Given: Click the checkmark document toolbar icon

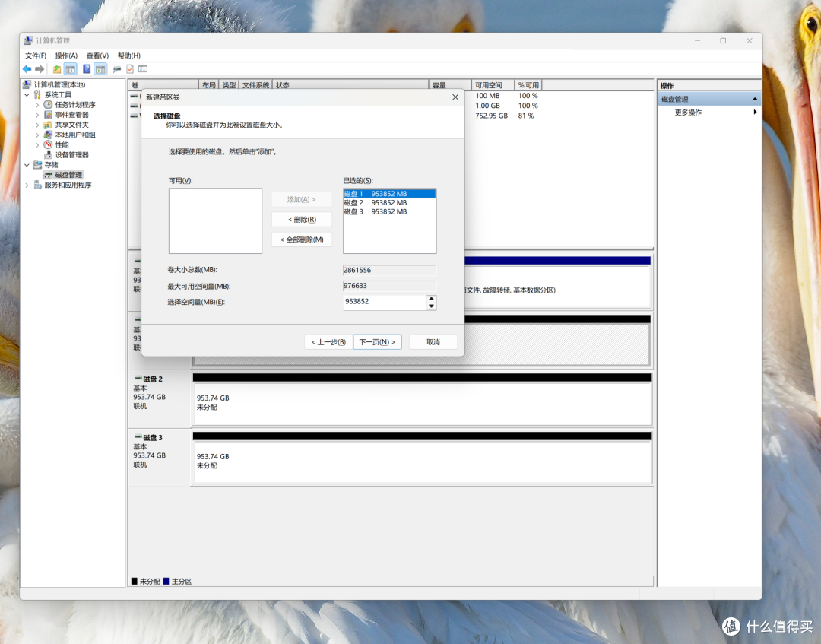Looking at the screenshot, I should (x=130, y=69).
